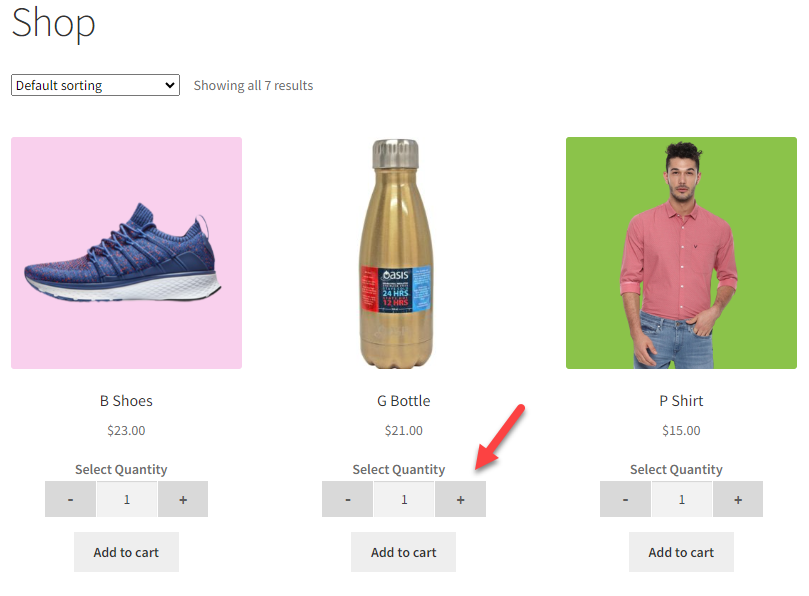
Task: Click the pink shirt model image
Action: click(x=680, y=253)
